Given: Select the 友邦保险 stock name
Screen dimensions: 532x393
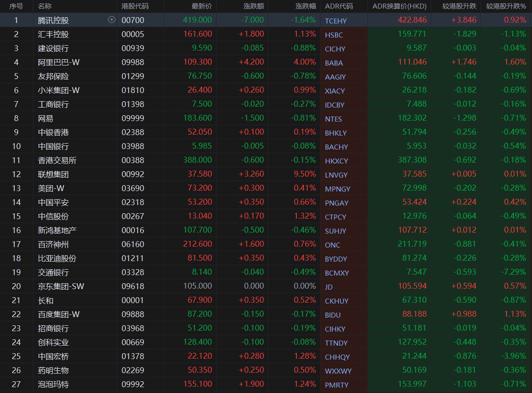Looking at the screenshot, I should tap(53, 76).
